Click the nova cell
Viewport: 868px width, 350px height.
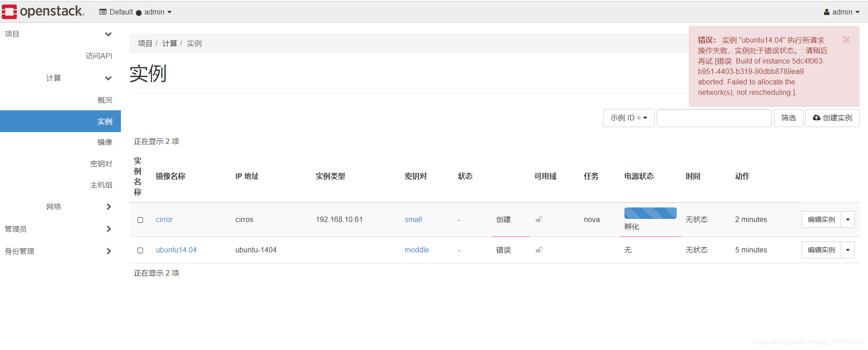592,220
